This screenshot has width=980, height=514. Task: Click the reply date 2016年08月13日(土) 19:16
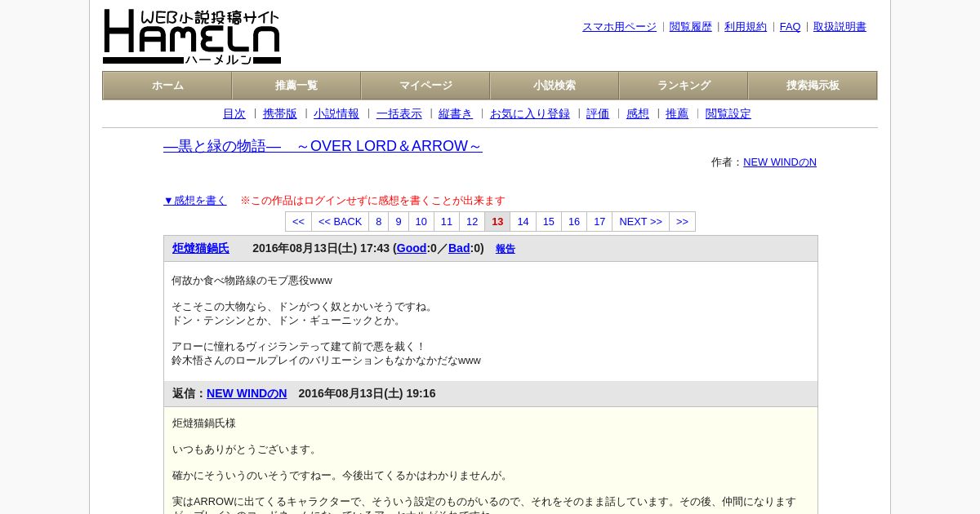coord(367,393)
